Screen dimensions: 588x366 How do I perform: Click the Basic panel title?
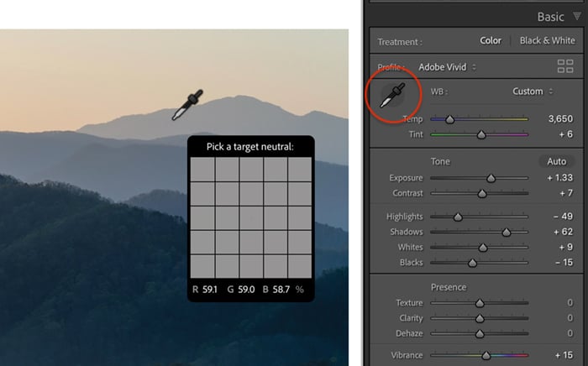point(550,17)
